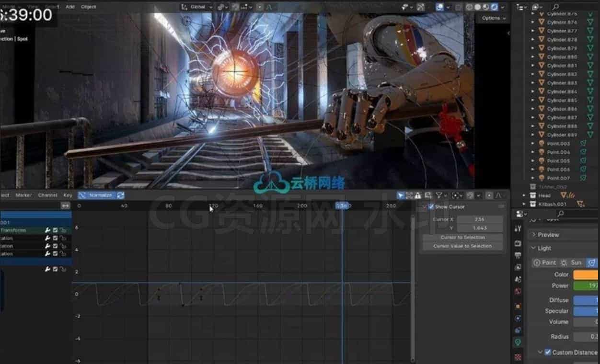Image resolution: width=600 pixels, height=364 pixels.
Task: Click the snapping magnet icon in viewport header
Action: [236, 7]
